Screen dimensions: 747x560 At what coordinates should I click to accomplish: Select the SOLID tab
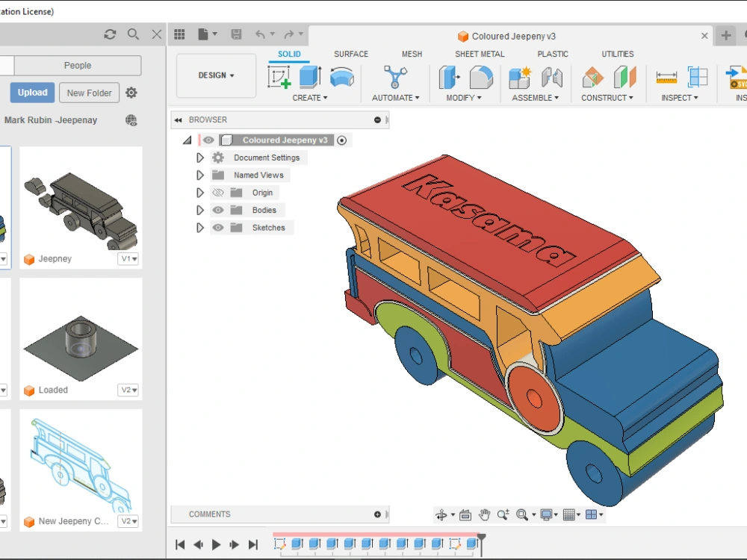(289, 55)
